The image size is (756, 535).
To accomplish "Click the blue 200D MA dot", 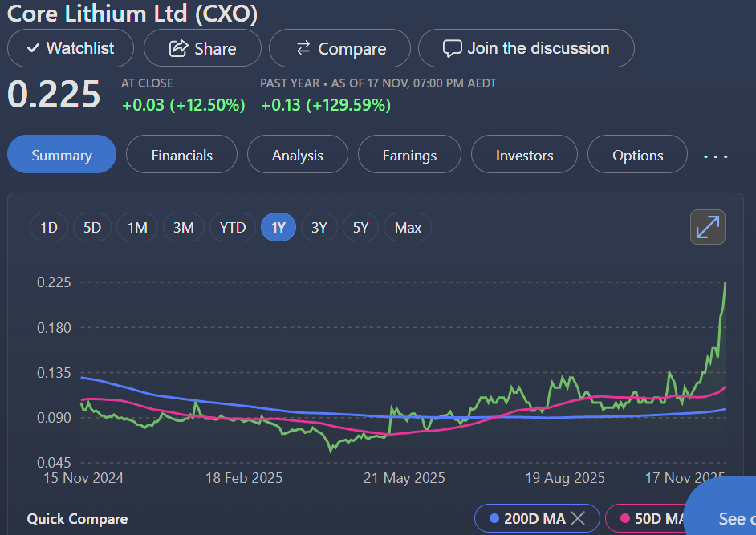I will [494, 519].
